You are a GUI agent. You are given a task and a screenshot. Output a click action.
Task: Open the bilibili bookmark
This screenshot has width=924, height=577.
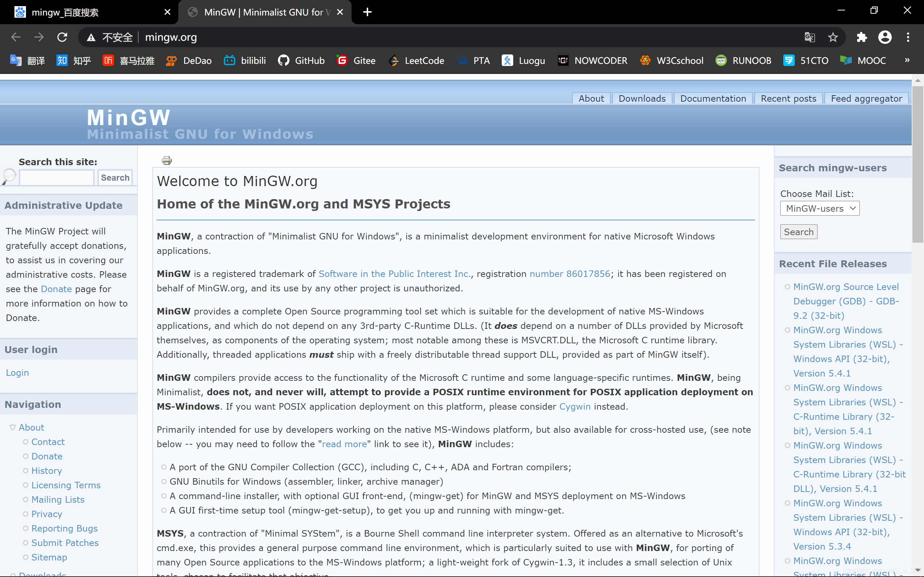click(245, 60)
